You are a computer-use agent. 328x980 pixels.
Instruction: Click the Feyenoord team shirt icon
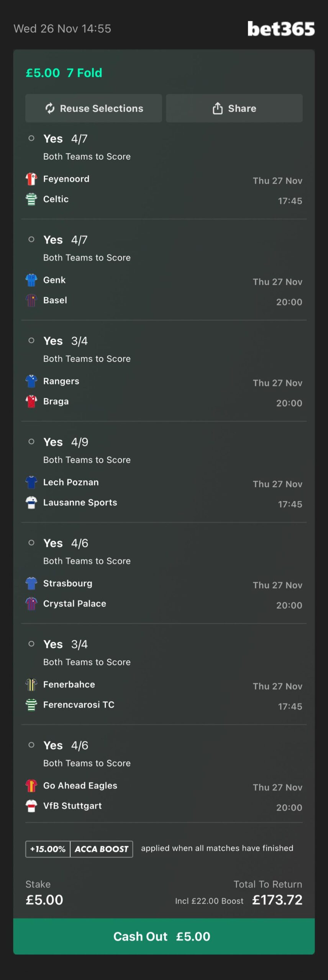(31, 179)
